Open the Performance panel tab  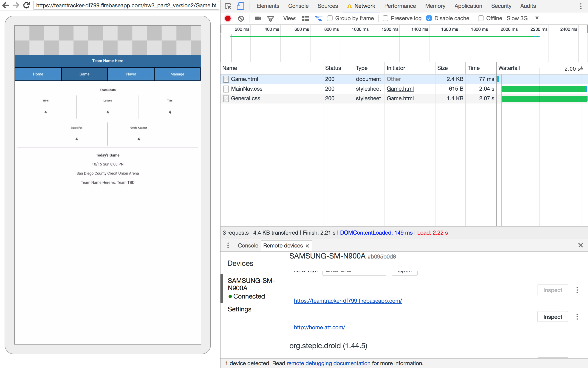(400, 6)
